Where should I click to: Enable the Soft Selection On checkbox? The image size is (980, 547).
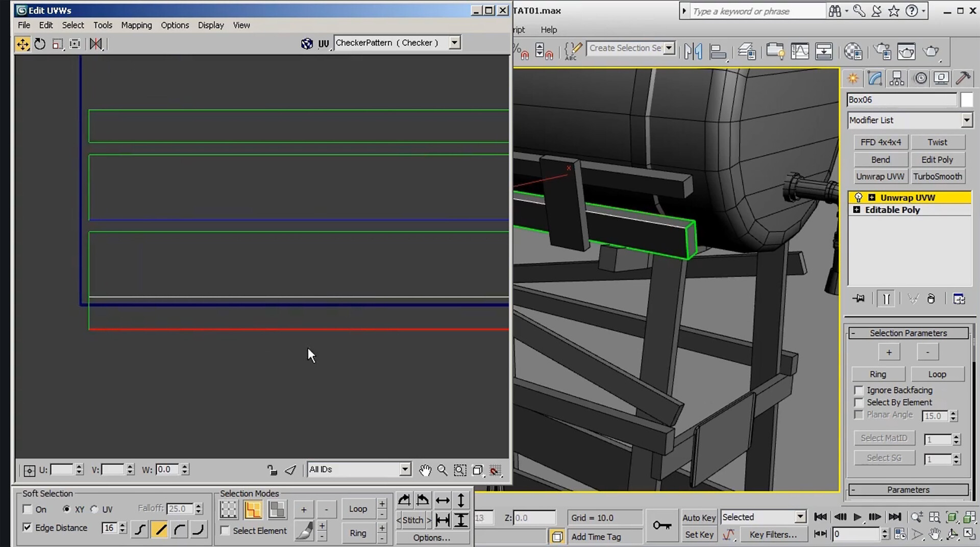[x=28, y=509]
